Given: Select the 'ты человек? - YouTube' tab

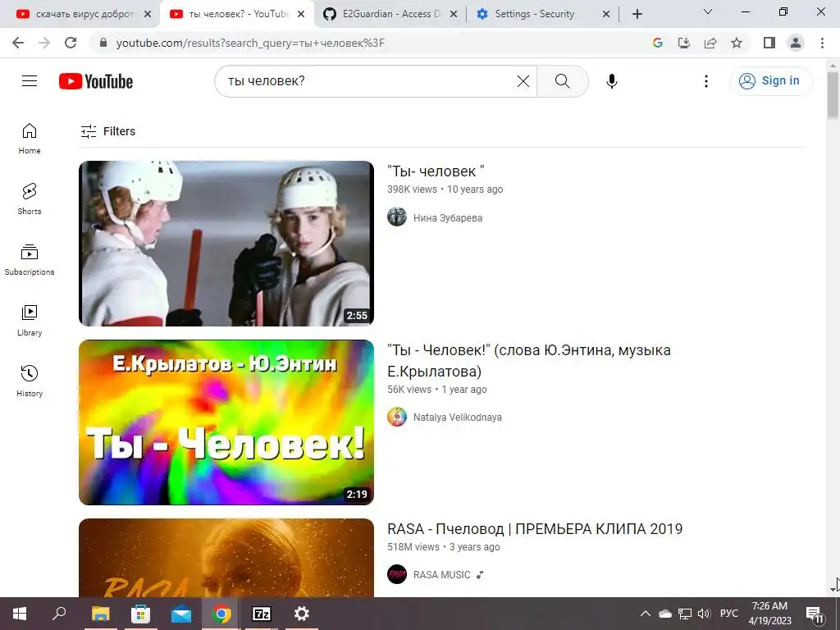Looking at the screenshot, I should 235,14.
